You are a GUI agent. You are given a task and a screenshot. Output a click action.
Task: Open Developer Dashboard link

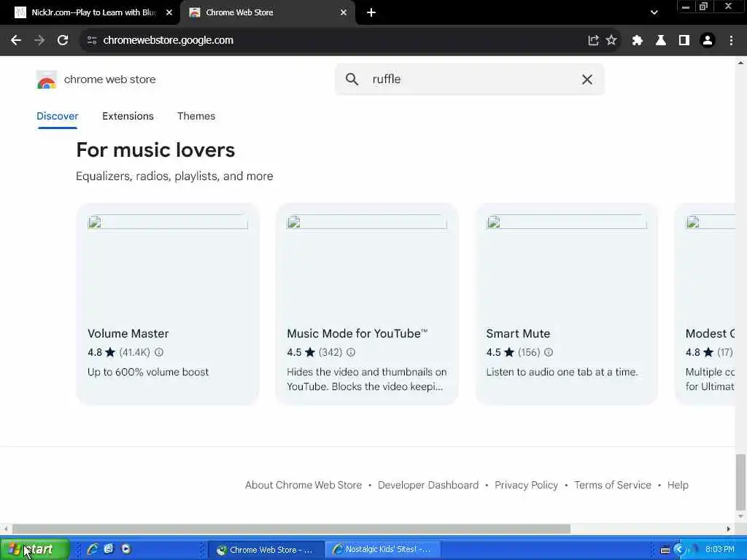click(x=428, y=485)
